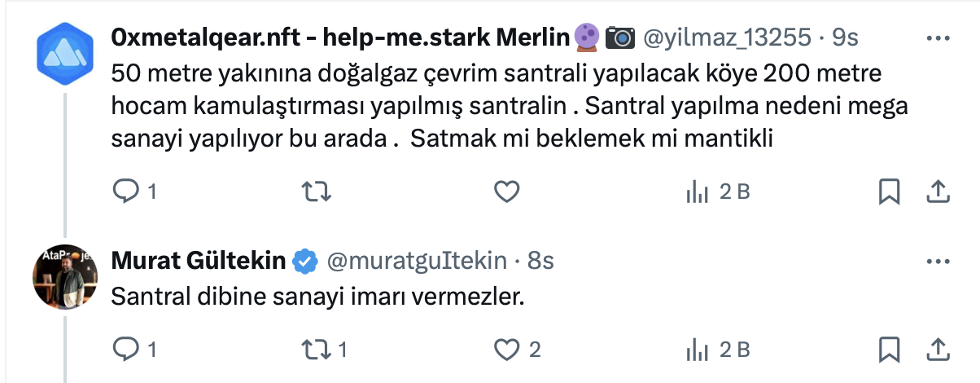Like Murat Gültekin's reply
980x383 pixels.
507,350
